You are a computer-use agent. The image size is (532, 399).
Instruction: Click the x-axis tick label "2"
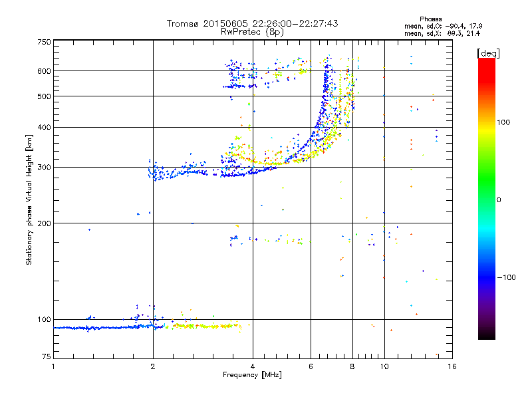tap(153, 366)
